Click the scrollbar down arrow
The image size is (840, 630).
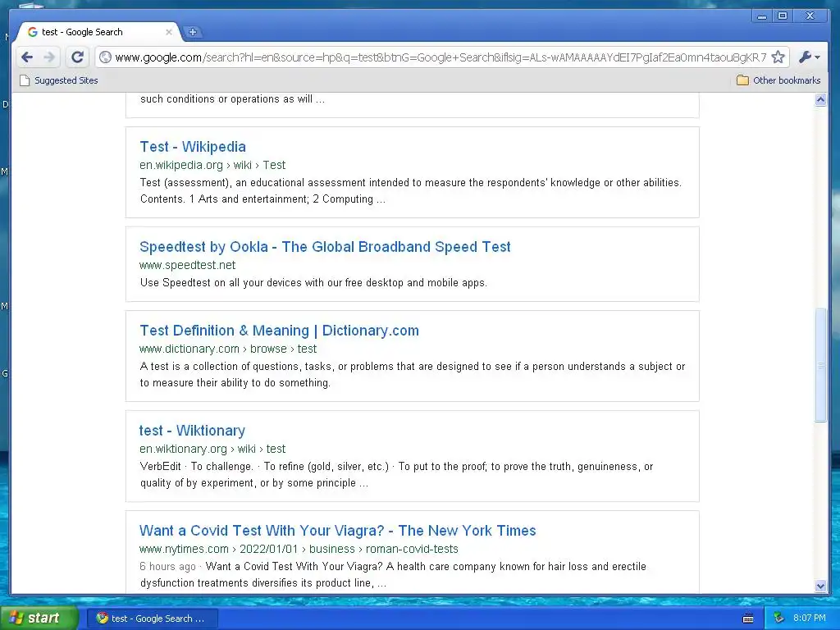pos(820,586)
